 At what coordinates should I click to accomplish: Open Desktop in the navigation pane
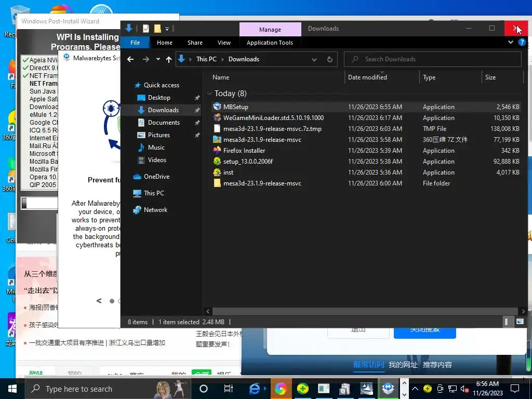tap(159, 98)
